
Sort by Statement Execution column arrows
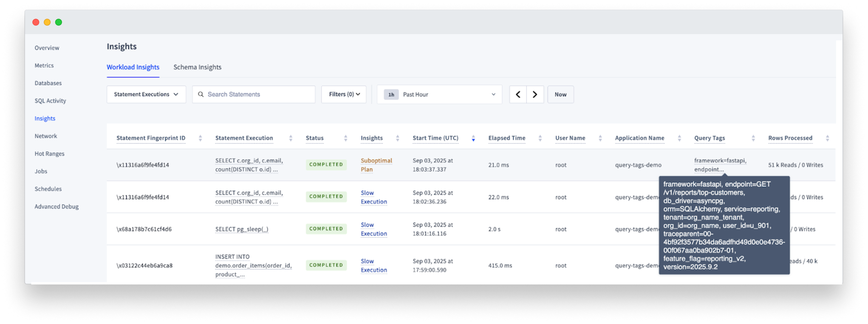[291, 138]
